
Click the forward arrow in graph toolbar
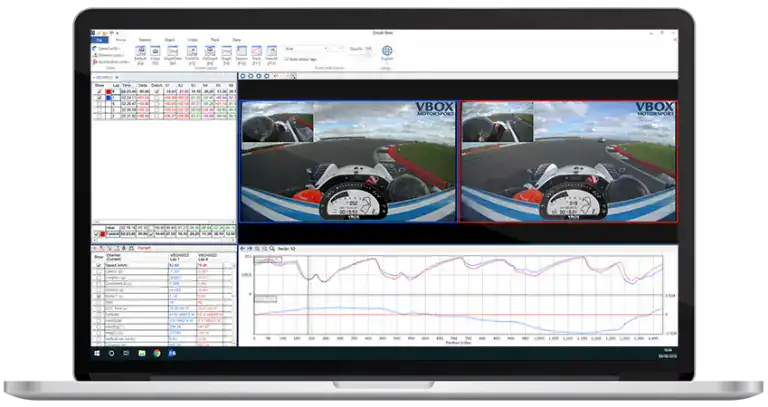pyautogui.click(x=249, y=249)
